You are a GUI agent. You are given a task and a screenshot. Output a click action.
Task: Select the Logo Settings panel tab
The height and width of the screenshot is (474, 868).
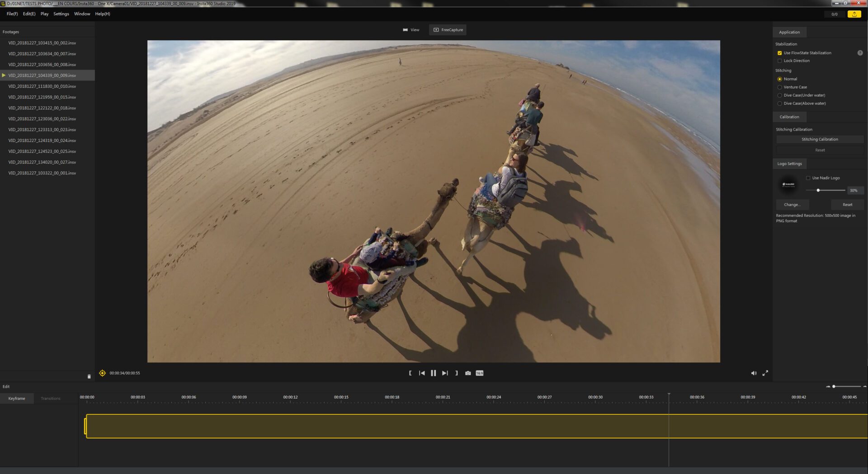tap(789, 164)
